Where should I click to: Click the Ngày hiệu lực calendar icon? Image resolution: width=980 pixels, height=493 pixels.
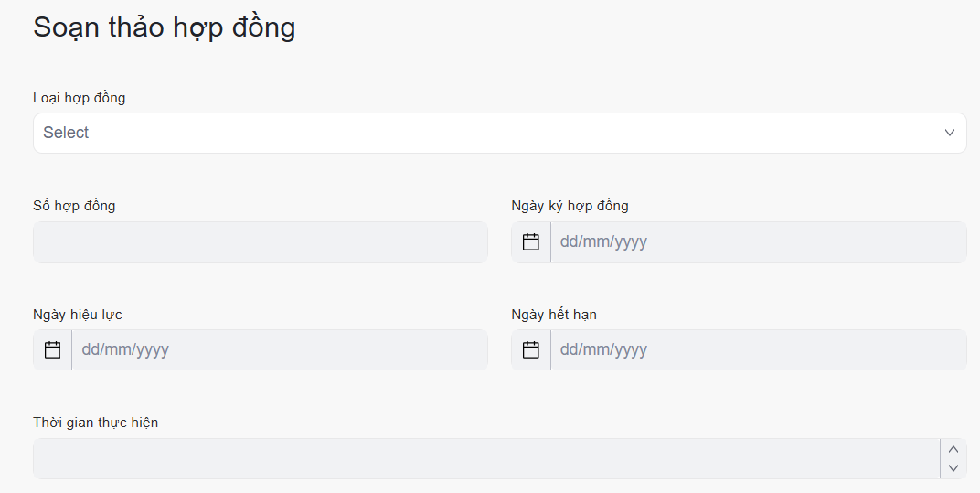tap(53, 349)
